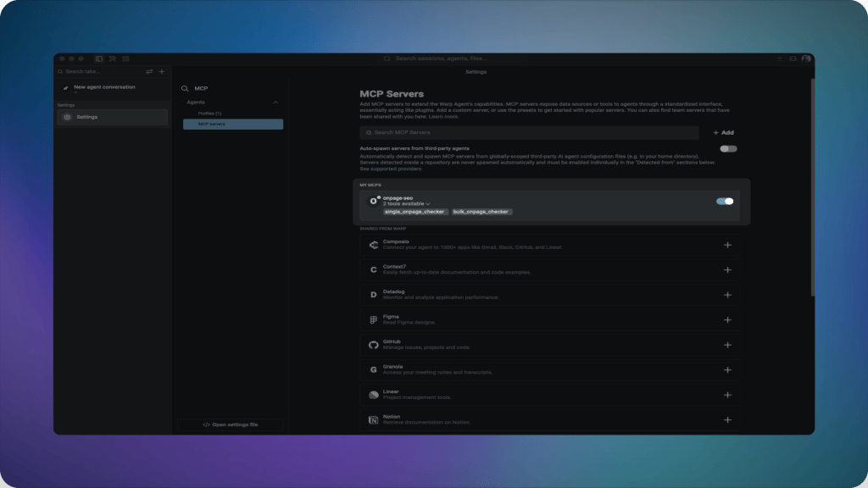
Task: Open the user avatar in top right
Action: (806, 58)
